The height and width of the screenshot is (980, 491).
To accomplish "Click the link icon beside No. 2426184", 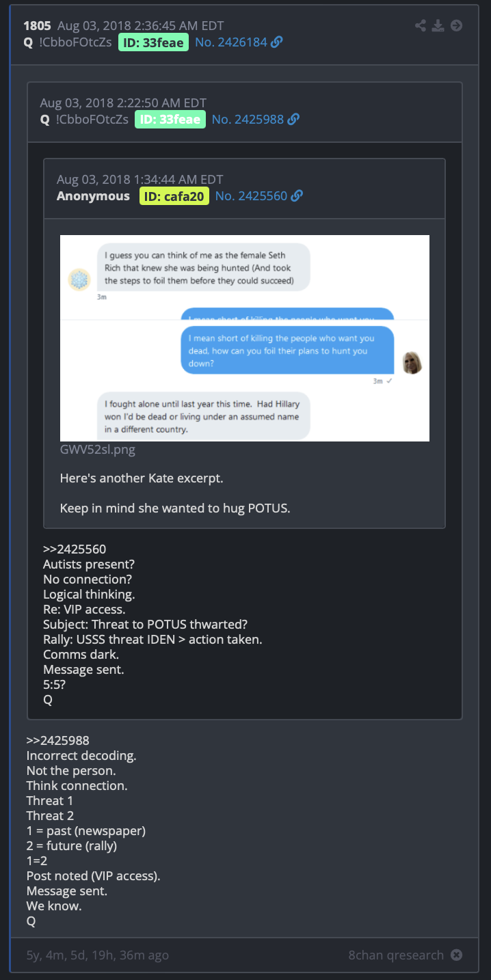I will (277, 42).
